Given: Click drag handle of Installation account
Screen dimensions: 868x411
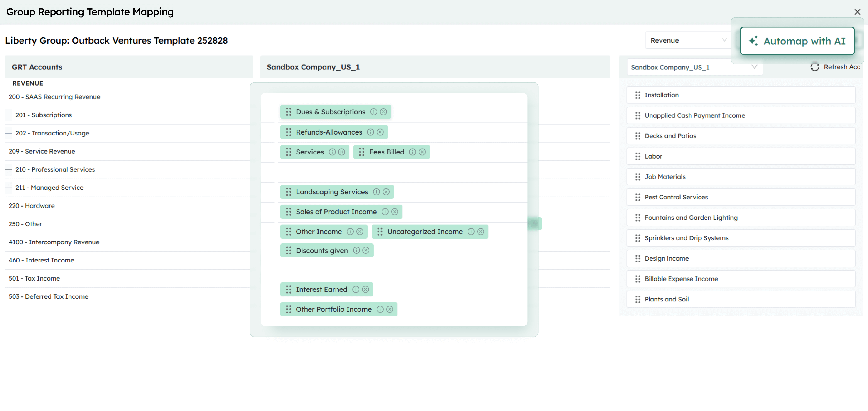Looking at the screenshot, I should 638,95.
